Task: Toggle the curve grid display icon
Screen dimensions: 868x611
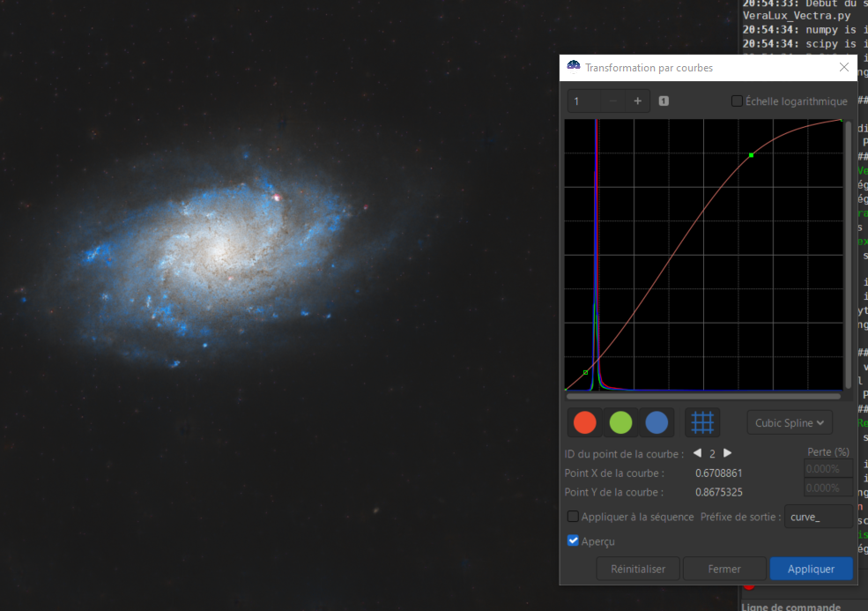Action: click(x=702, y=422)
